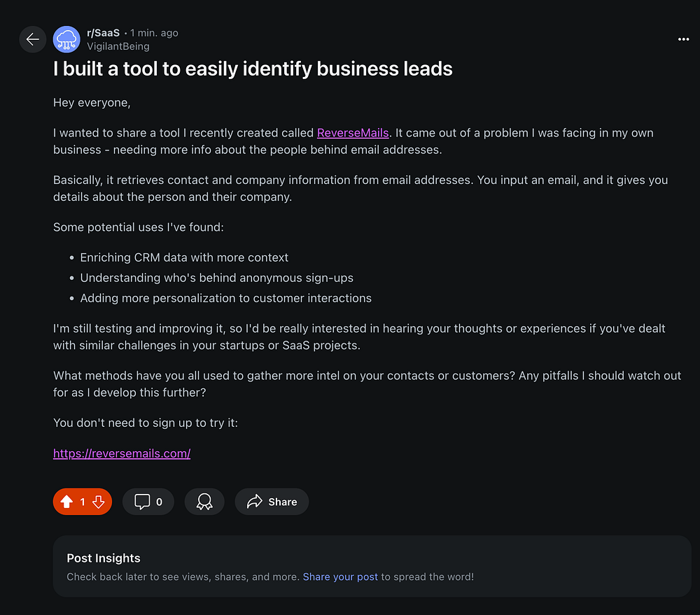The height and width of the screenshot is (615, 700).
Task: Toggle the upvote arrow on the post
Action: [x=66, y=502]
